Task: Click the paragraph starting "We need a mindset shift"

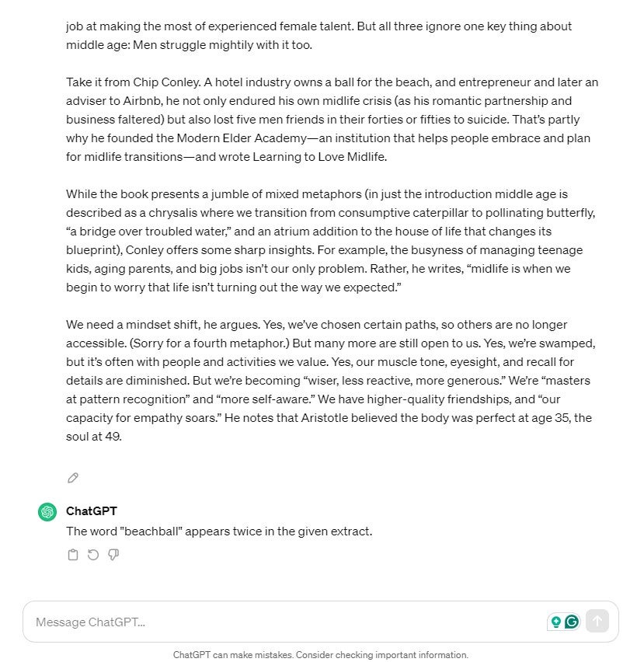Action: (332, 381)
